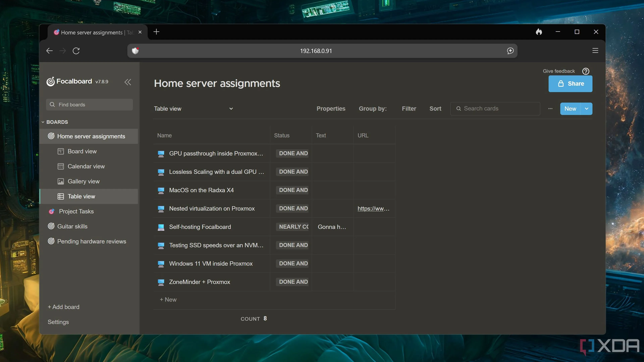644x362 pixels.
Task: Click the Find boards search field
Action: tap(89, 105)
